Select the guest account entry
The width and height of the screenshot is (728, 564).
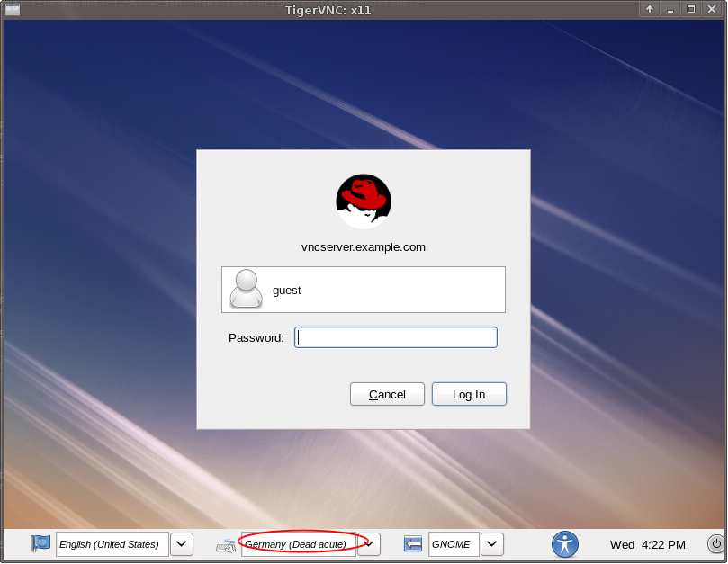363,289
